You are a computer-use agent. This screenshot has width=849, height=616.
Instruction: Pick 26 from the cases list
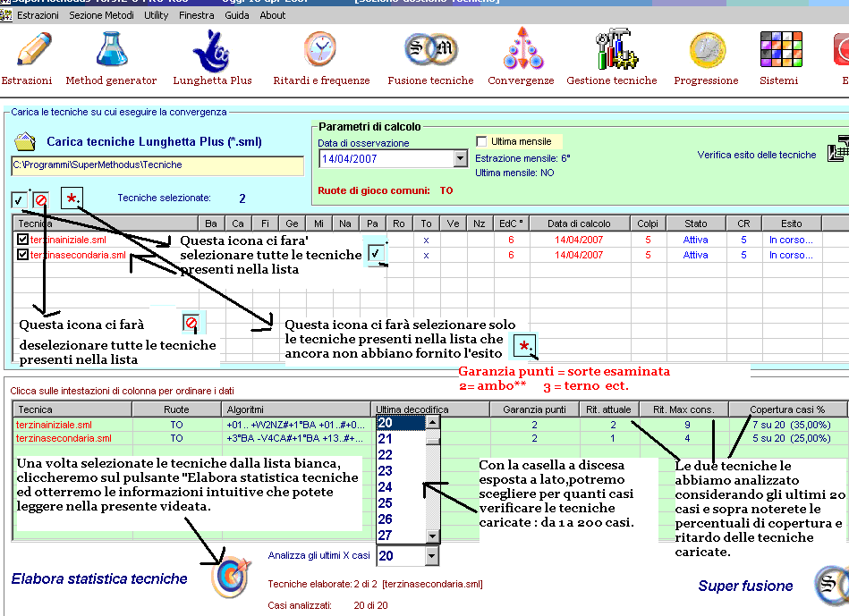[x=401, y=519]
